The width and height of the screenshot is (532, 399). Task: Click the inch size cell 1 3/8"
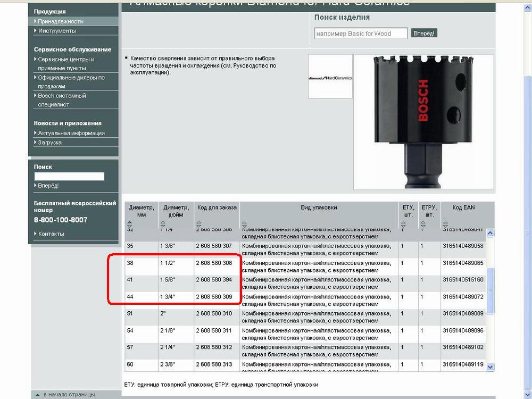(168, 246)
